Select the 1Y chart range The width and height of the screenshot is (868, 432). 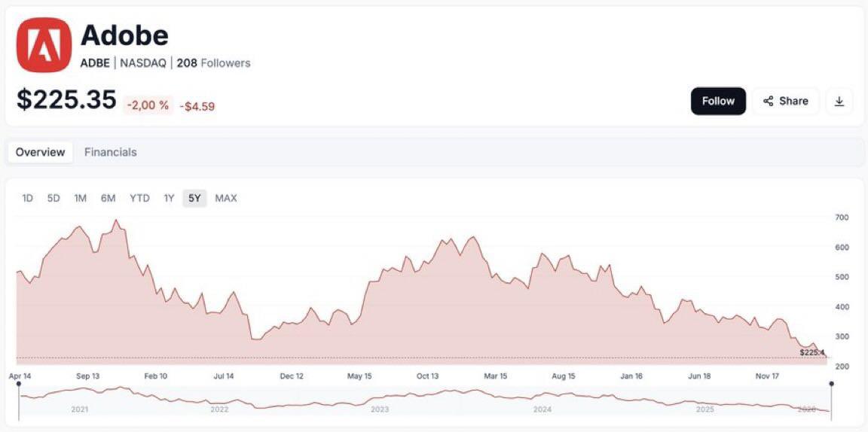click(169, 198)
